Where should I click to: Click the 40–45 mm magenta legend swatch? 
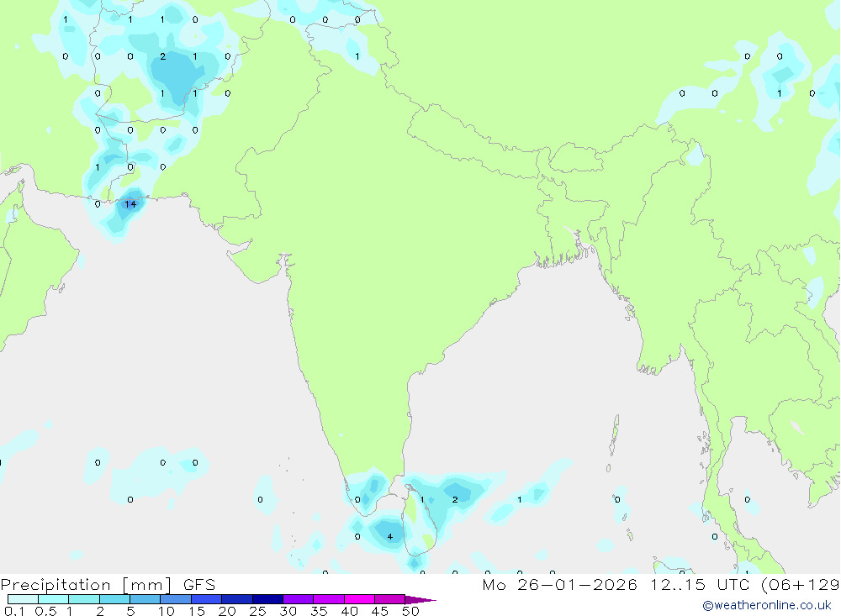coord(359,599)
